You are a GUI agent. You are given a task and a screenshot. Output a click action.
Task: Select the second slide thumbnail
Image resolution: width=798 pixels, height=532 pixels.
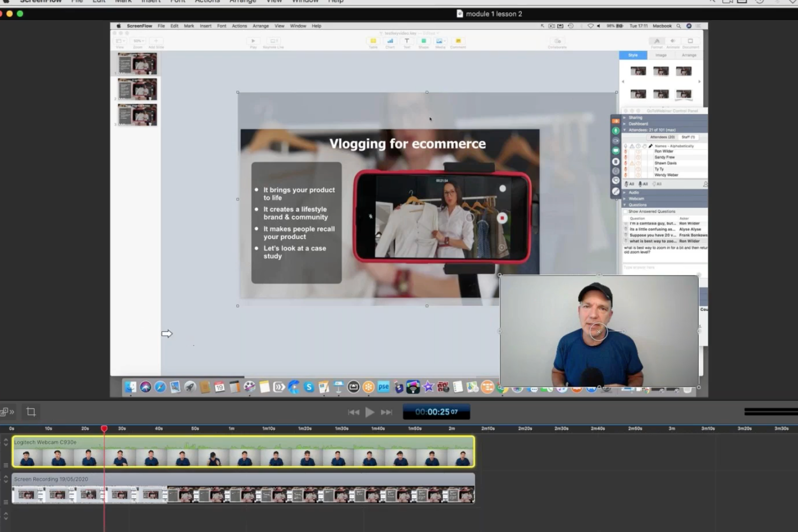click(137, 89)
